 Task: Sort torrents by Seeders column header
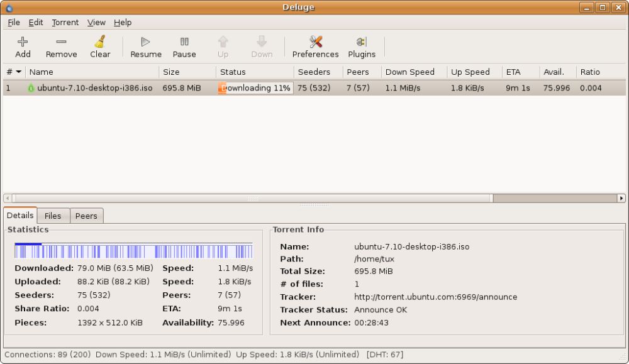pyautogui.click(x=318, y=72)
